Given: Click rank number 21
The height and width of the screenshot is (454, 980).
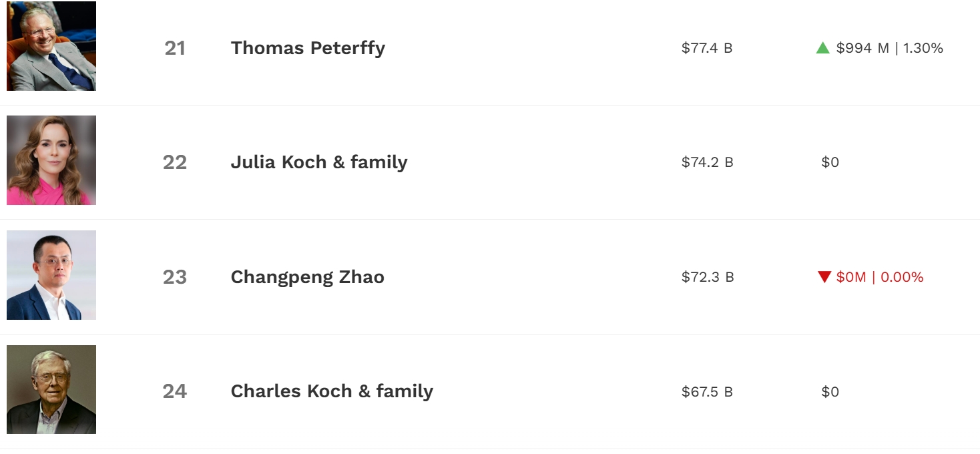Looking at the screenshot, I should tap(175, 48).
